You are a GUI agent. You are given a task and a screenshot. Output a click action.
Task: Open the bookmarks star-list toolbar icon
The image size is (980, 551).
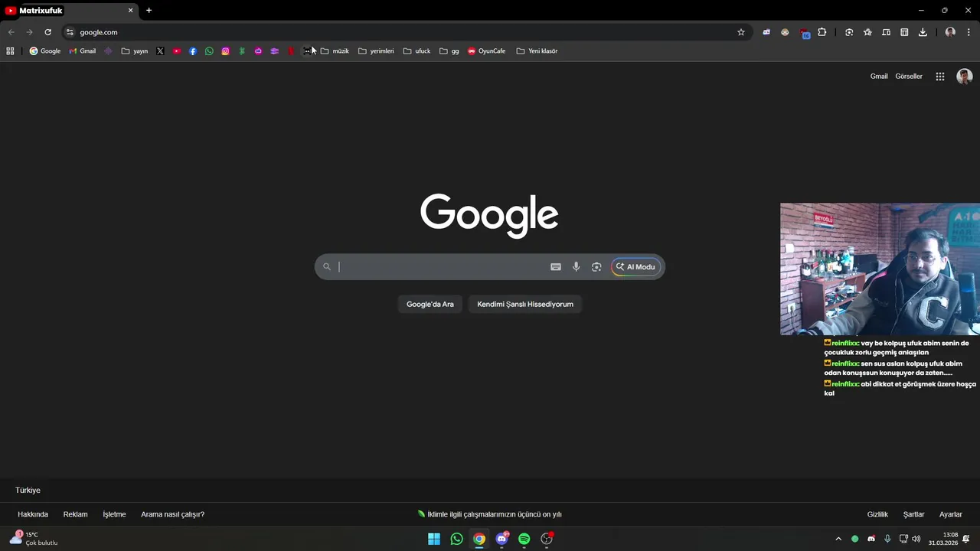pyautogui.click(x=867, y=32)
